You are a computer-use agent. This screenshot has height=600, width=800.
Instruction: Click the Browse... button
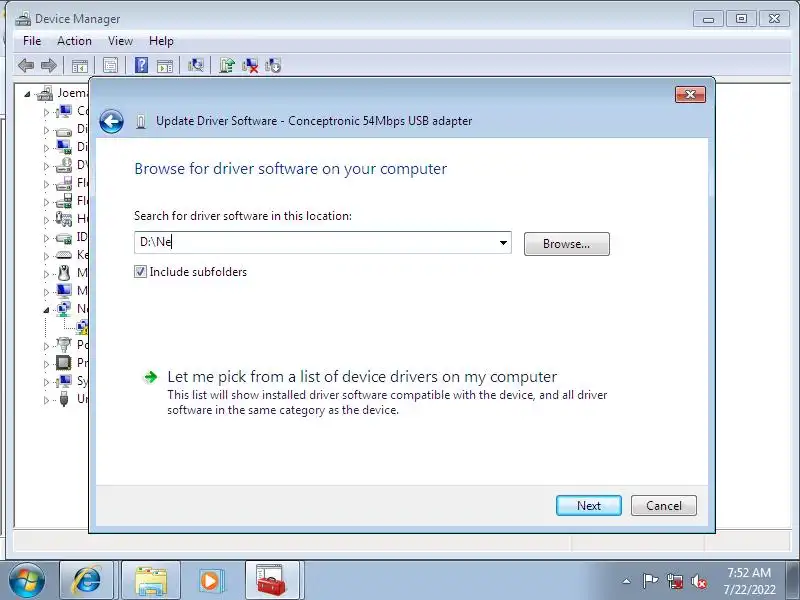click(566, 244)
